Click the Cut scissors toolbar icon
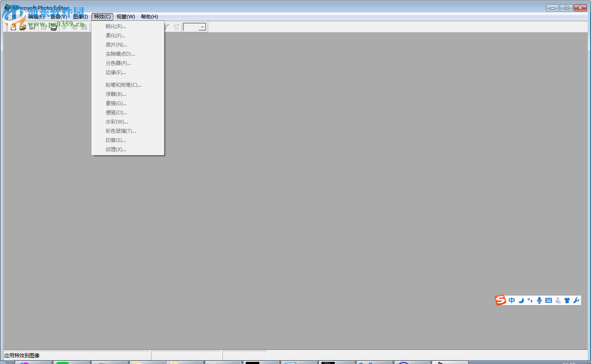 click(x=65, y=27)
